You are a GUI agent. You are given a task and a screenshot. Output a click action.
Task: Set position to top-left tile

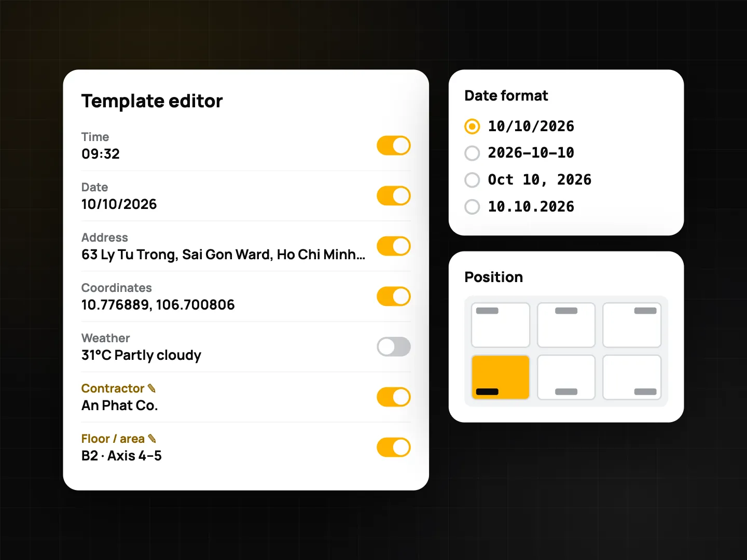coord(501,325)
